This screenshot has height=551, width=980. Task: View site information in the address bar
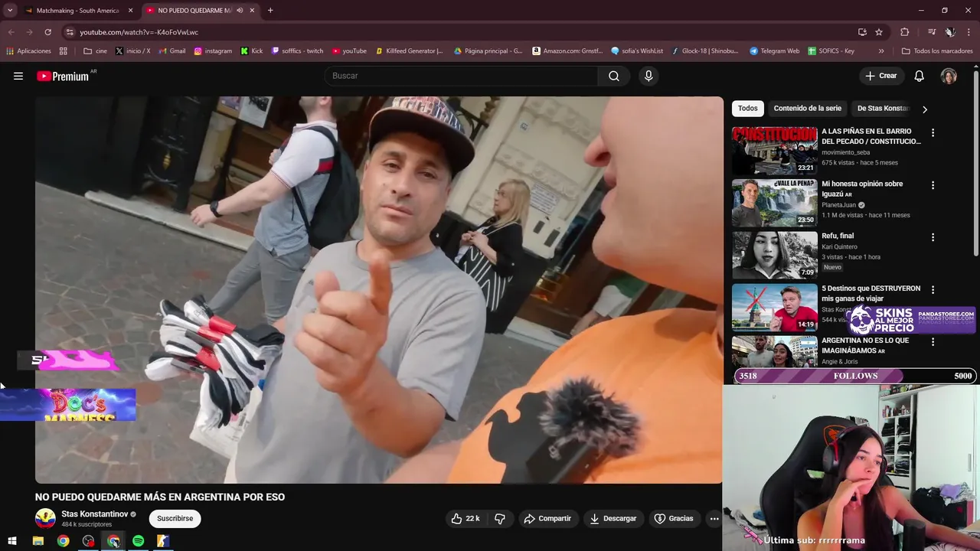coord(70,32)
